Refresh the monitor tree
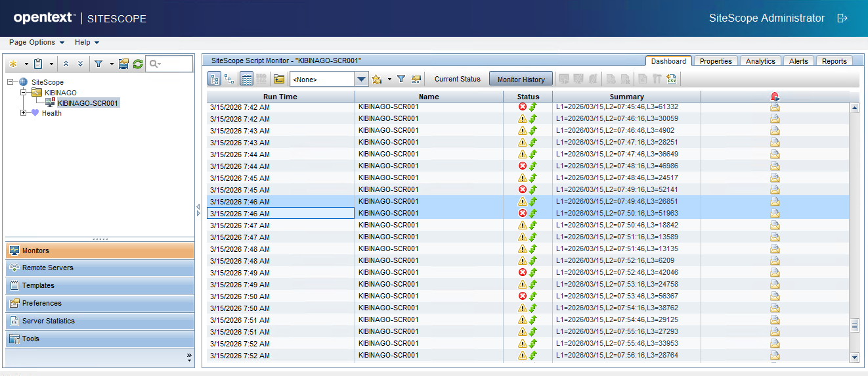This screenshot has width=868, height=376. point(138,64)
